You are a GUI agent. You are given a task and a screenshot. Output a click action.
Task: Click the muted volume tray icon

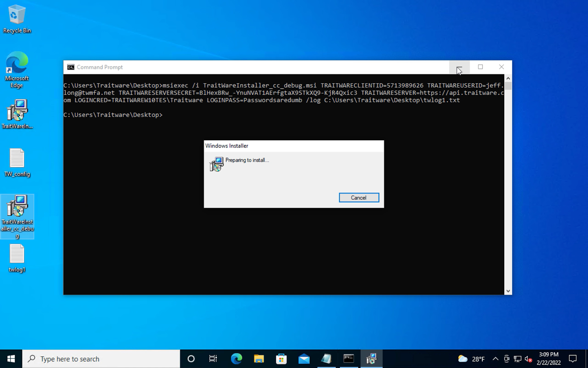coord(528,359)
